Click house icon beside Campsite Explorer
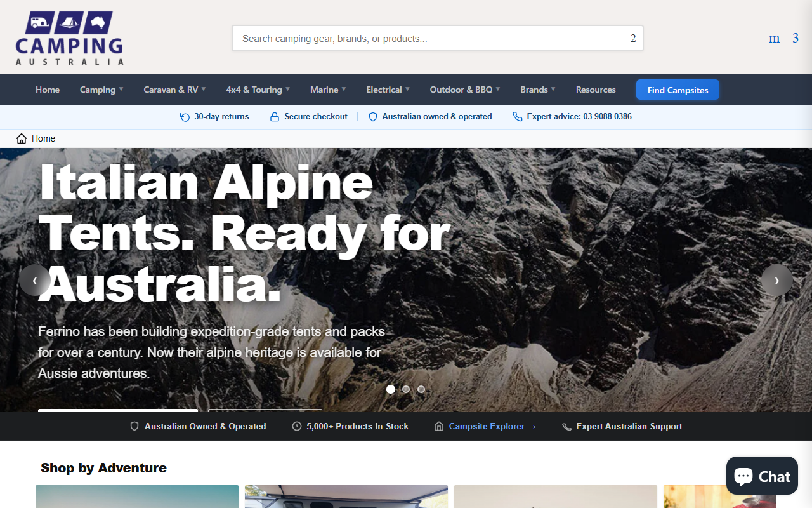 [438, 426]
